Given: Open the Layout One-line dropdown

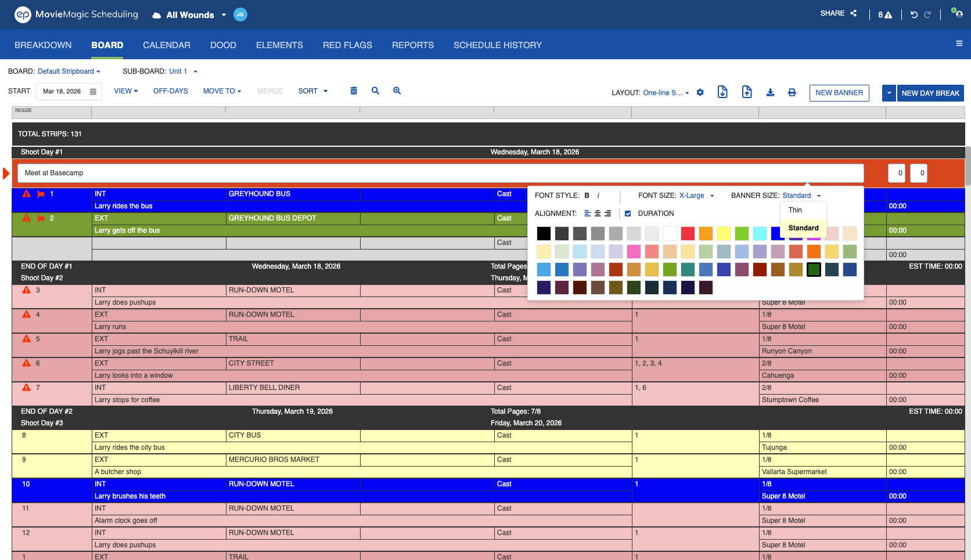Looking at the screenshot, I should 666,93.
